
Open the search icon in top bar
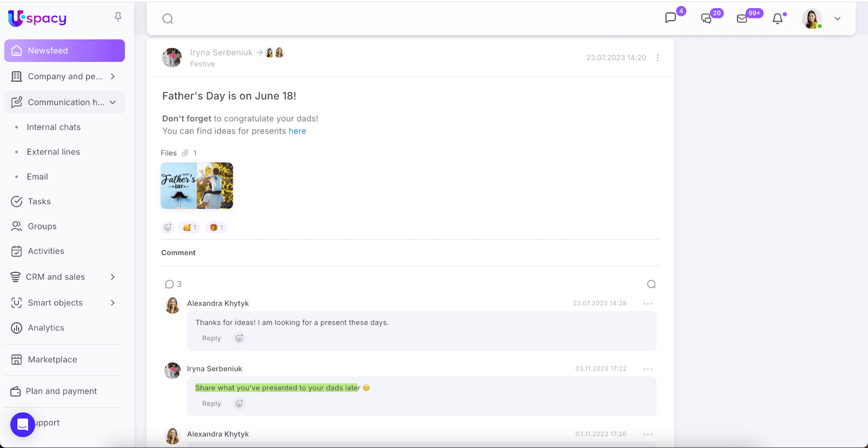(x=168, y=19)
